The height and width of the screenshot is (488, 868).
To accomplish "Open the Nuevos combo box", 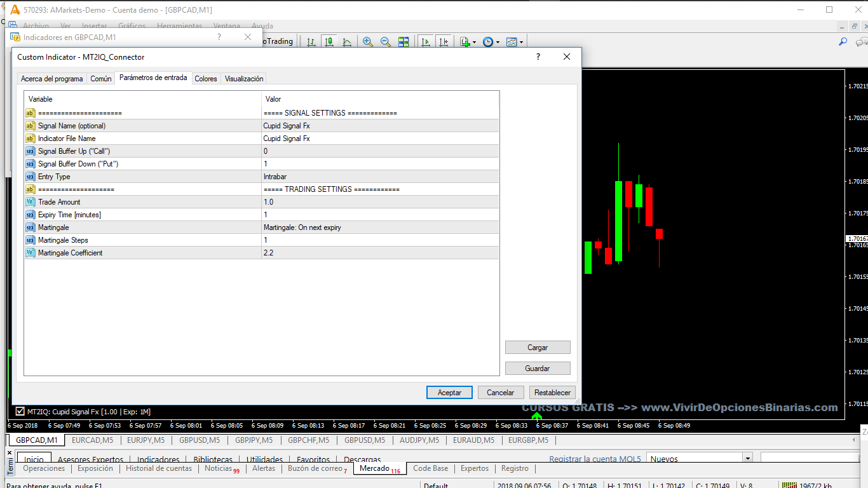I will tap(700, 459).
